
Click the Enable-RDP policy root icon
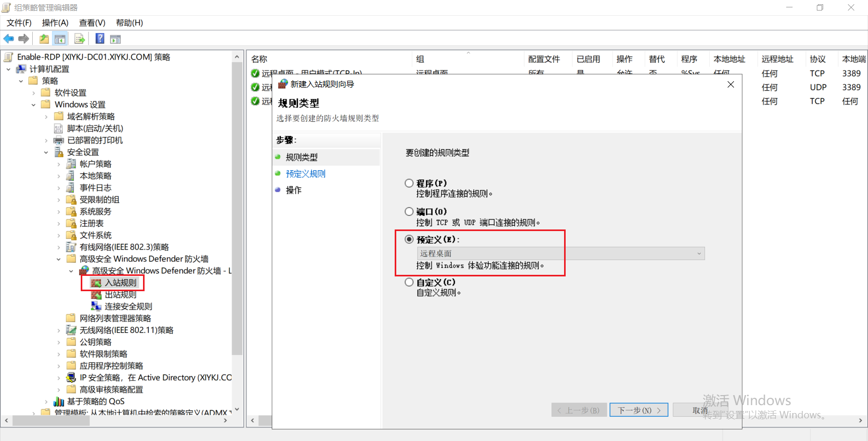pyautogui.click(x=8, y=57)
